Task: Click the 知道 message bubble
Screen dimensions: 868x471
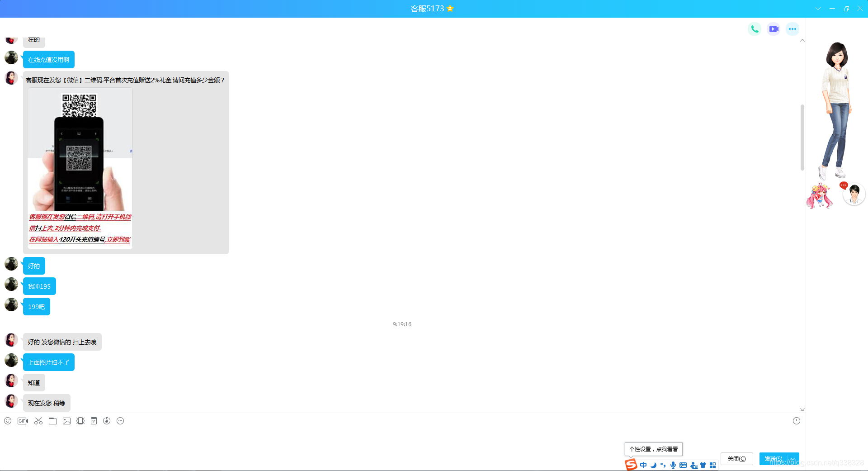Action: coord(34,383)
